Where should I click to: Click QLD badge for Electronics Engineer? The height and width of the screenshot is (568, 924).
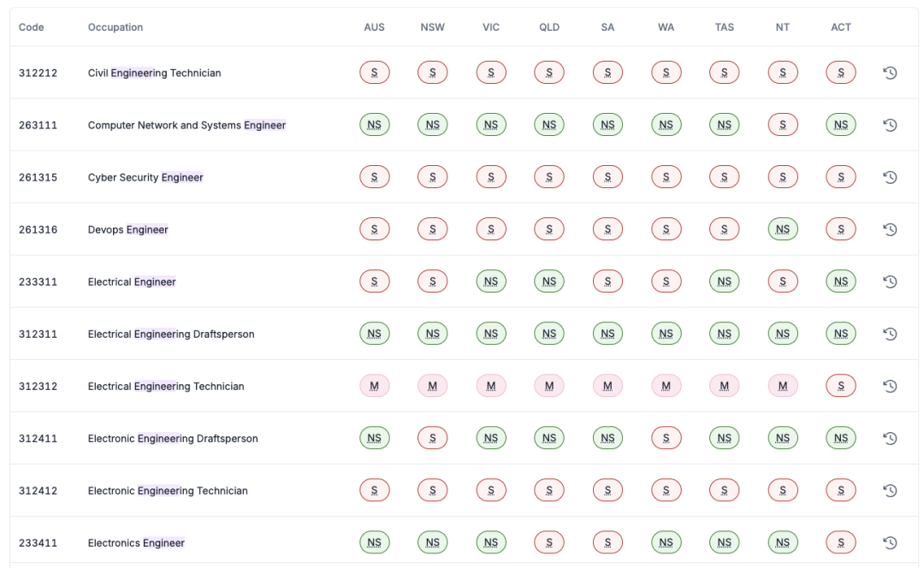click(x=549, y=542)
